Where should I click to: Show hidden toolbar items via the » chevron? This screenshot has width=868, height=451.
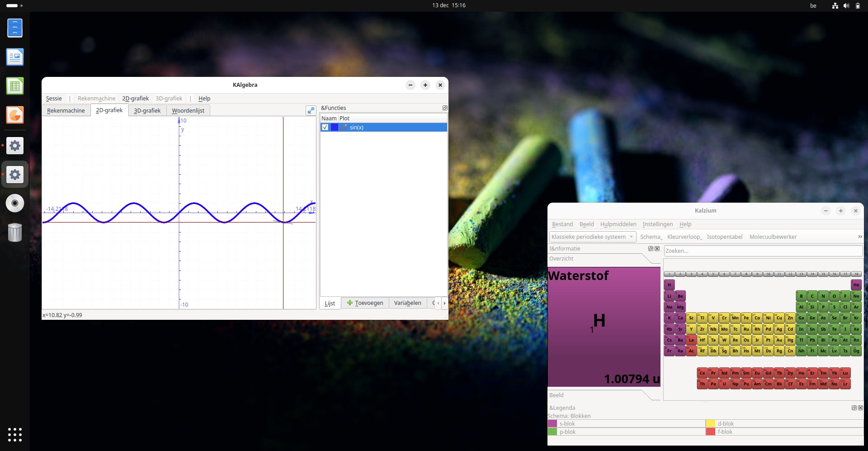tap(859, 237)
